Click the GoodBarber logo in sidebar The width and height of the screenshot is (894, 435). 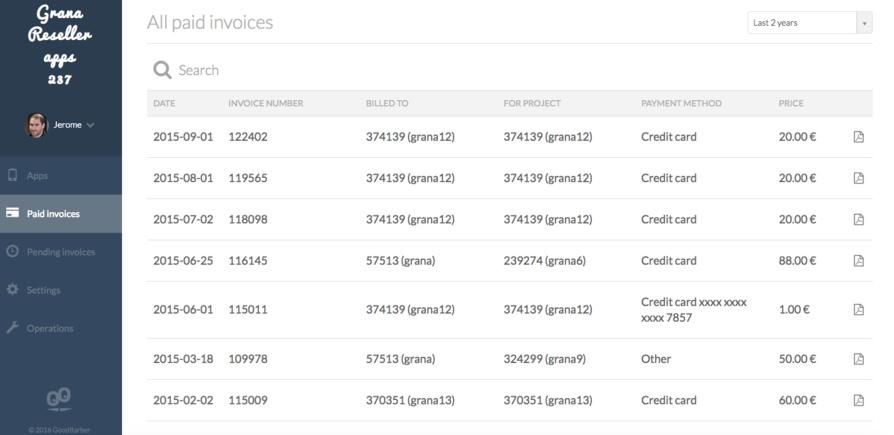60,399
